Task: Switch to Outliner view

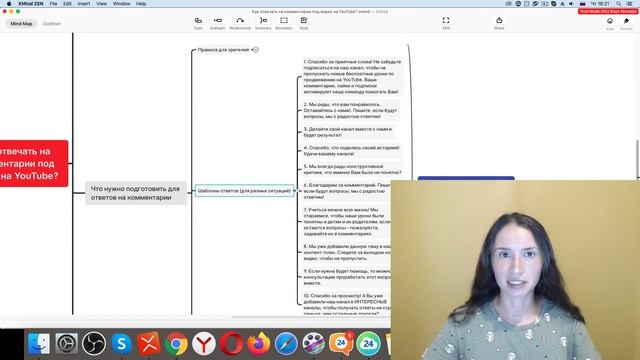Action: click(x=52, y=24)
